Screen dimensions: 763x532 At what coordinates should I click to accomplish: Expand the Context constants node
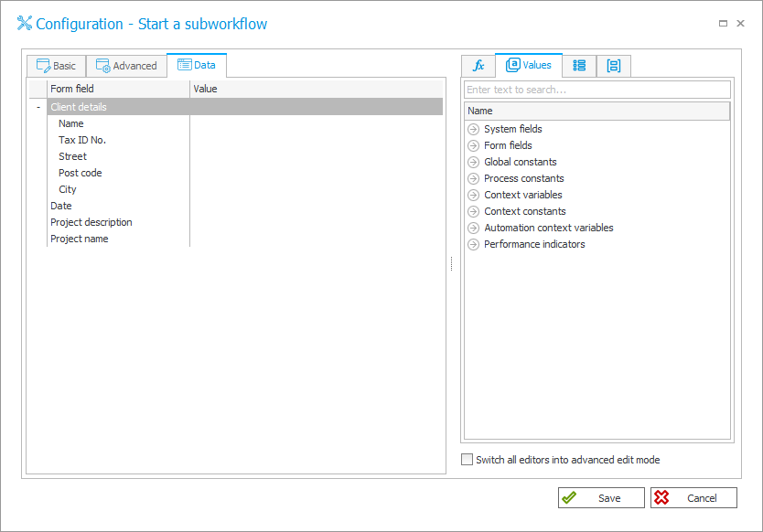point(473,212)
